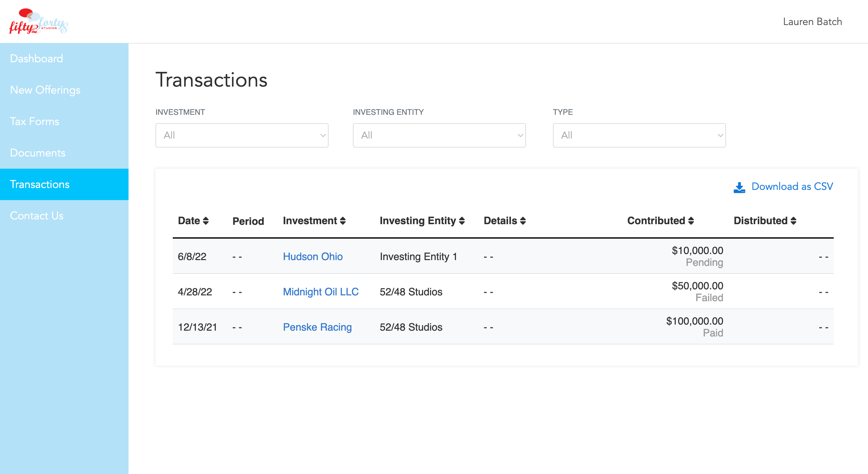Viewport: 868px width, 474px height.
Task: Sort table by Date arrows
Action: click(x=205, y=221)
